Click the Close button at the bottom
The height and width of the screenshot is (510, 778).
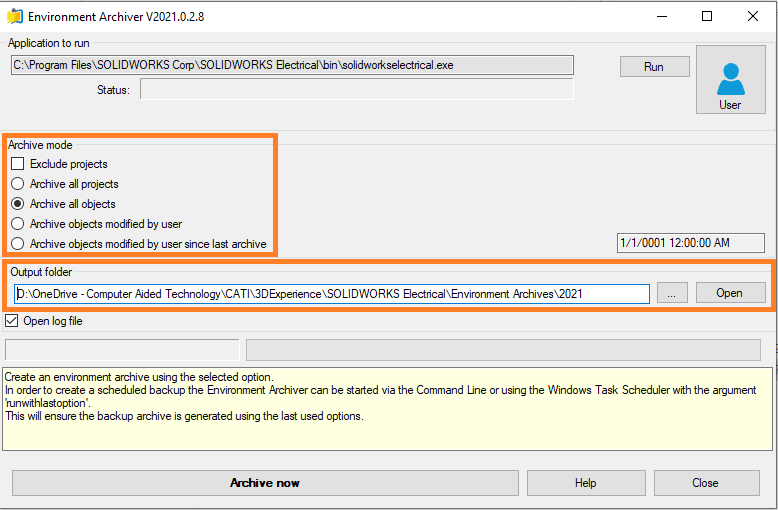tap(705, 483)
